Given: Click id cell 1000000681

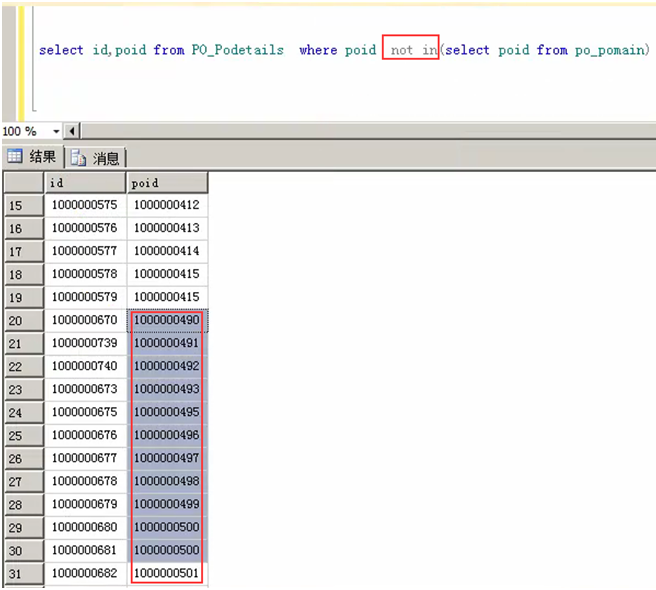Looking at the screenshot, I should (85, 550).
